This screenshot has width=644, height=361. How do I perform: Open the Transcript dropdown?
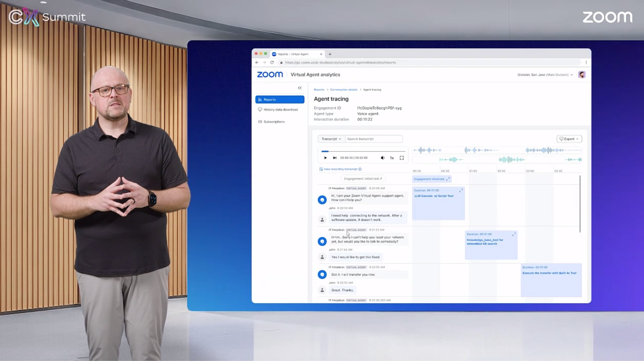(331, 139)
